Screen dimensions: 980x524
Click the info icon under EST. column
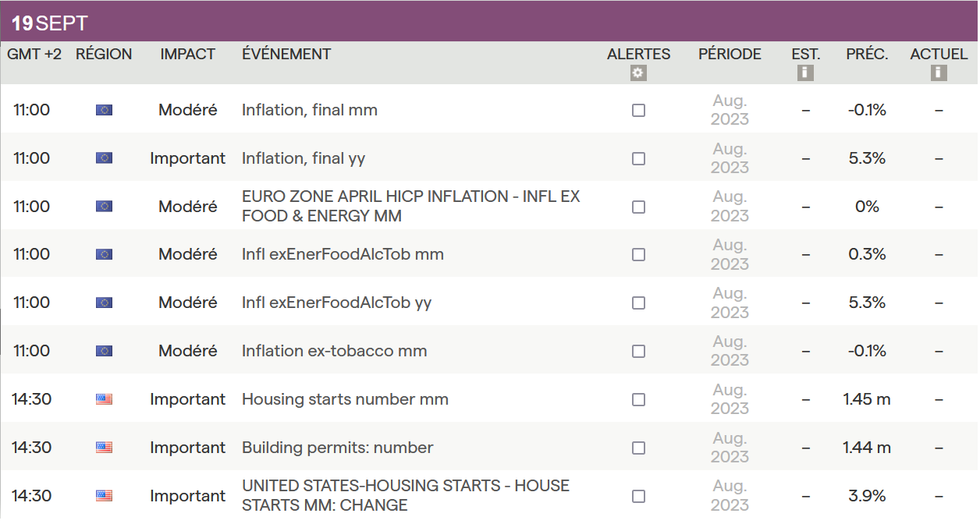click(x=805, y=73)
